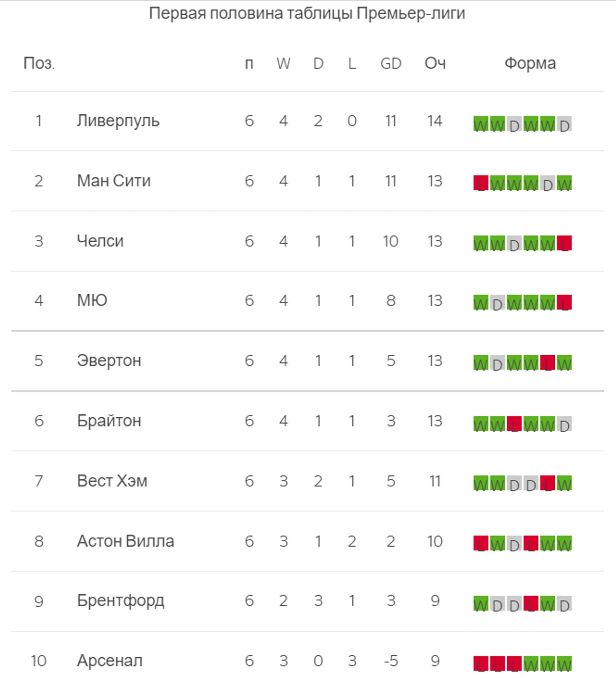The width and height of the screenshot is (616, 678).
Task: Click Вест Хэм's red loss form badge
Action: (x=548, y=484)
